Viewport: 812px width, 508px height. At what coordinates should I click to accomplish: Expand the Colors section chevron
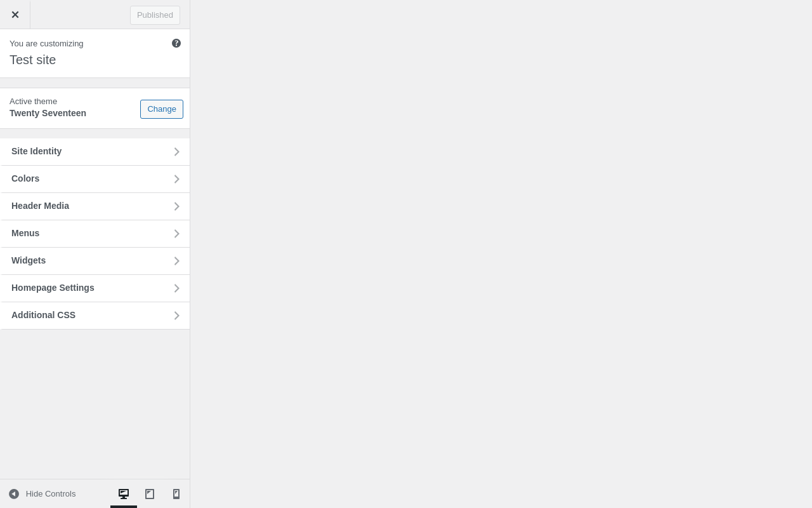pyautogui.click(x=177, y=179)
